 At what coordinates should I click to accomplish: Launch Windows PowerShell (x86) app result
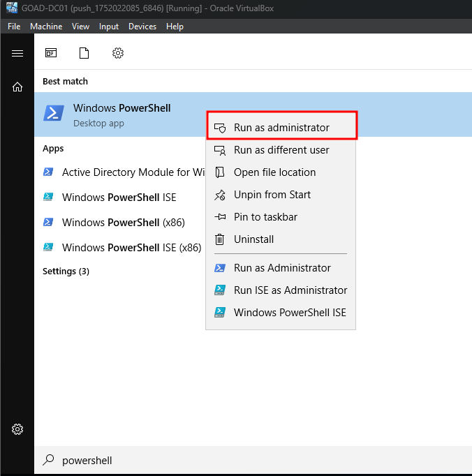click(119, 223)
